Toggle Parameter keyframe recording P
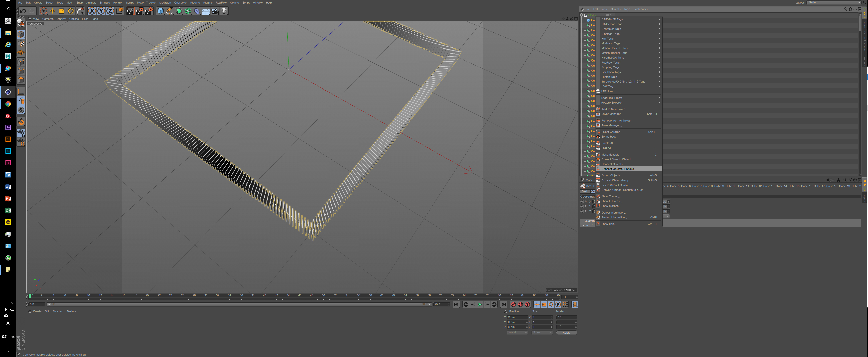868x357 pixels. coord(558,304)
